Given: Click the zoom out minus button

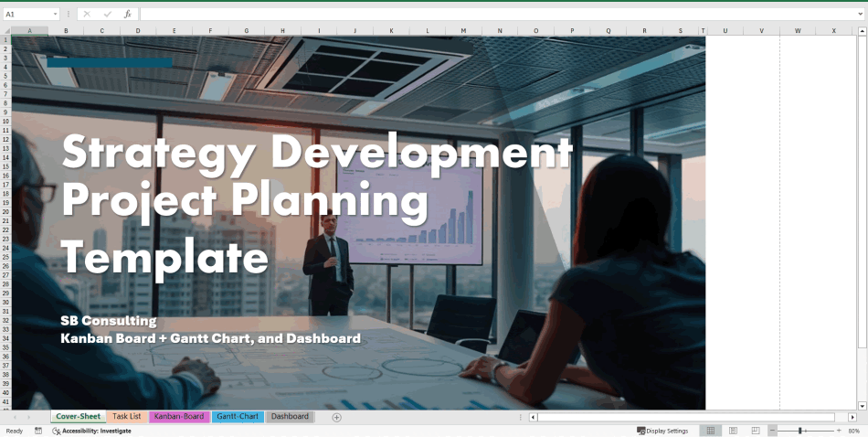Looking at the screenshot, I should coord(773,431).
